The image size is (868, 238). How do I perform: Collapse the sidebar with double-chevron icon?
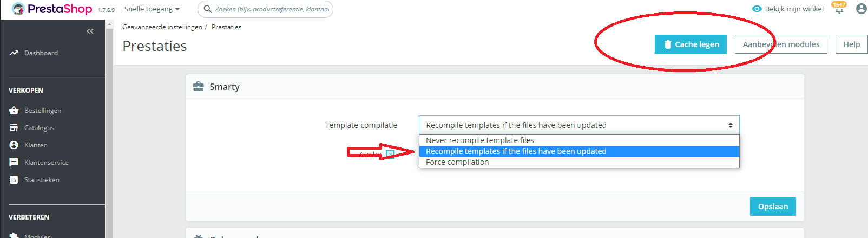[x=90, y=31]
